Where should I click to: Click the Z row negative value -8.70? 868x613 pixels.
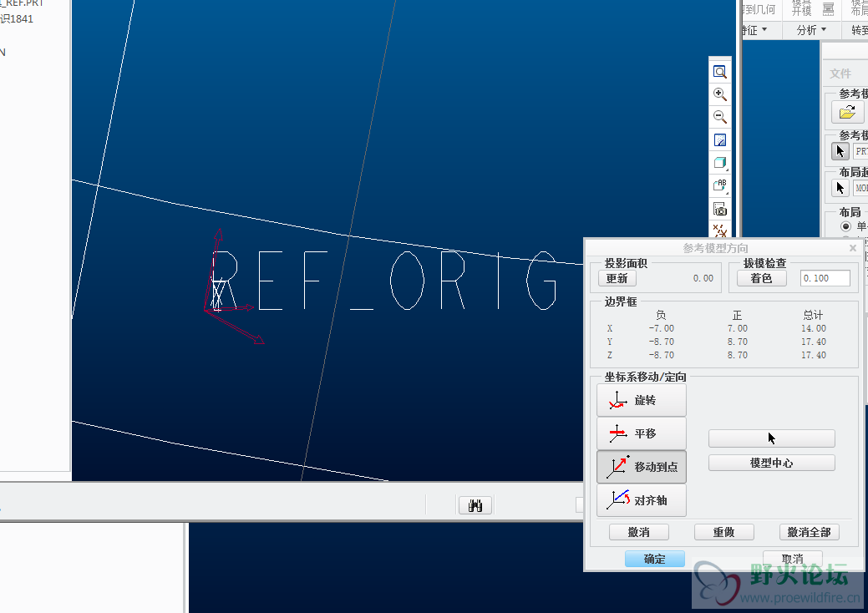point(662,355)
